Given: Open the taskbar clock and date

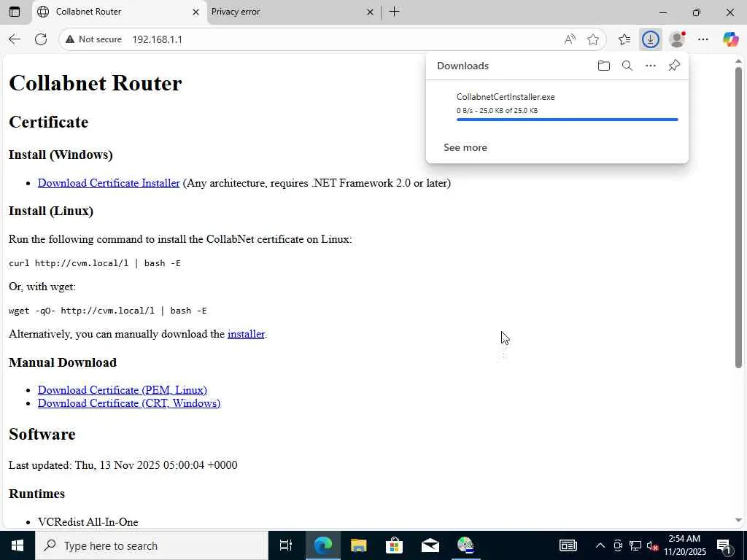Looking at the screenshot, I should pos(684,545).
